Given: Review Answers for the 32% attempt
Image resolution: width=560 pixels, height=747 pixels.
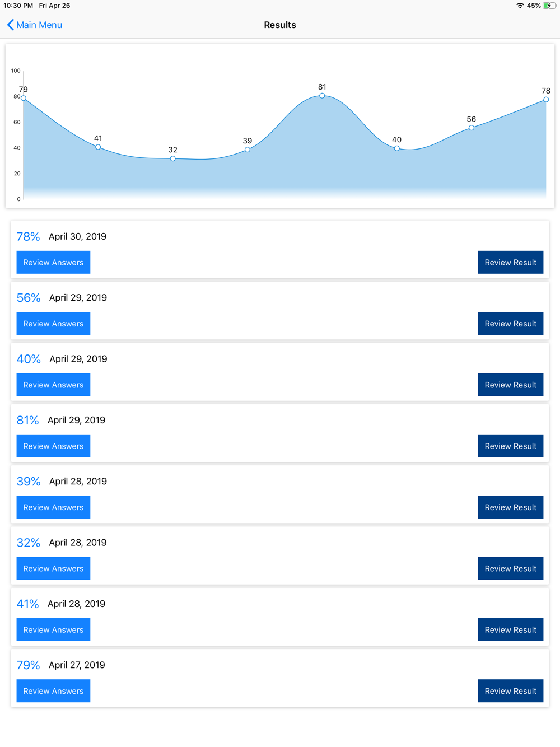Looking at the screenshot, I should click(53, 568).
